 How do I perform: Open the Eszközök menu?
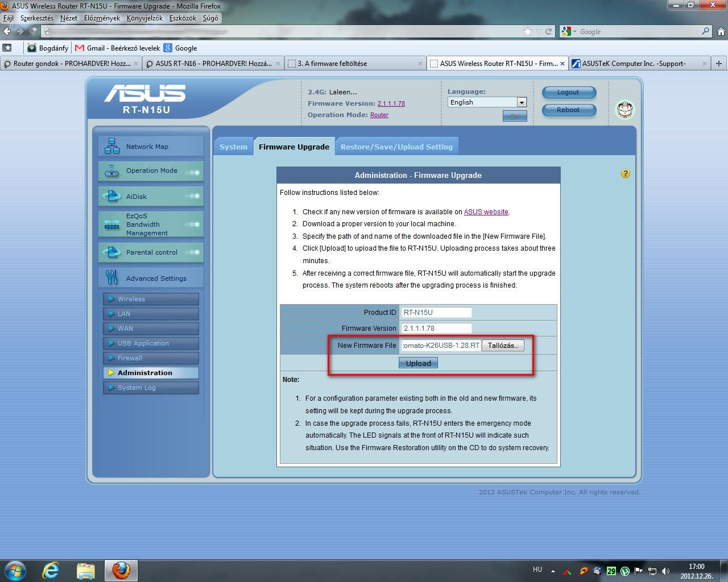[183, 18]
